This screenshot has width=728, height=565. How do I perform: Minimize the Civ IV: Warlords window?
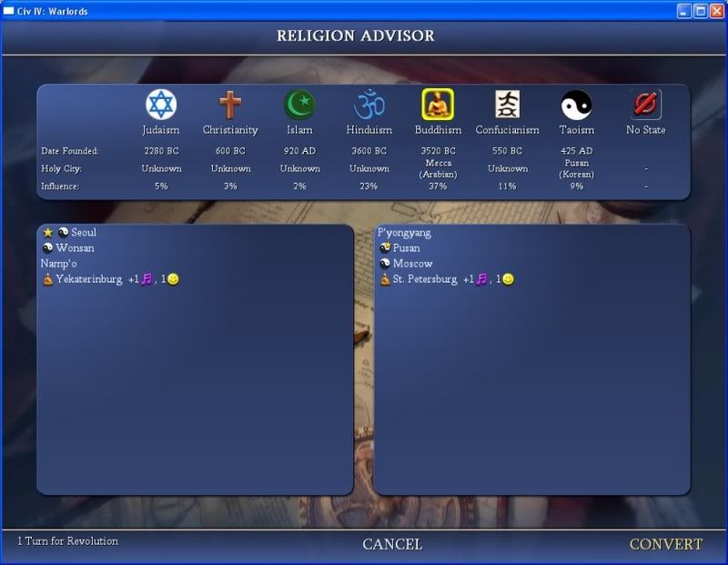[x=684, y=11]
